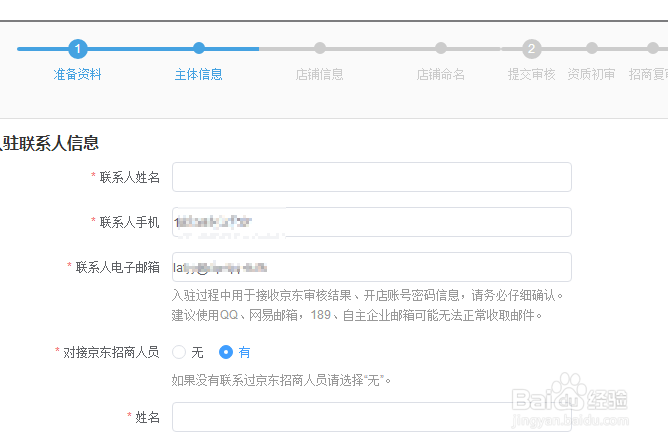This screenshot has height=444, width=668.
Task: Click the 店铺信息 step dot
Action: (x=320, y=49)
